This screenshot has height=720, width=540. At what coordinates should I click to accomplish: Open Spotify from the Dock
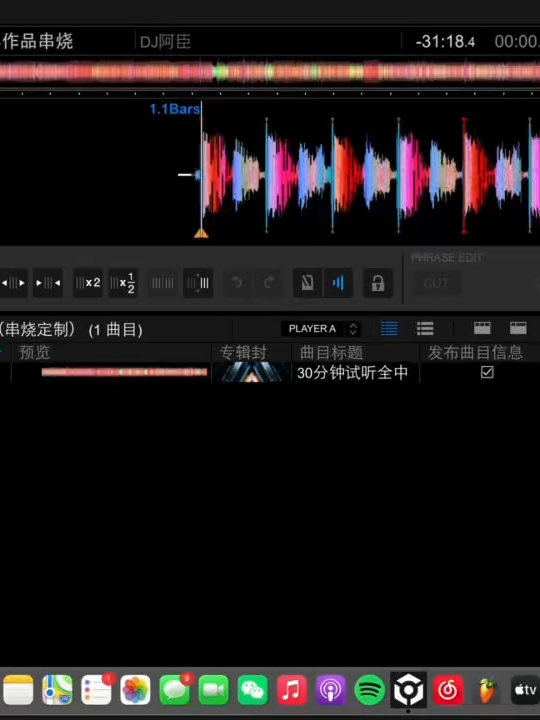click(370, 690)
